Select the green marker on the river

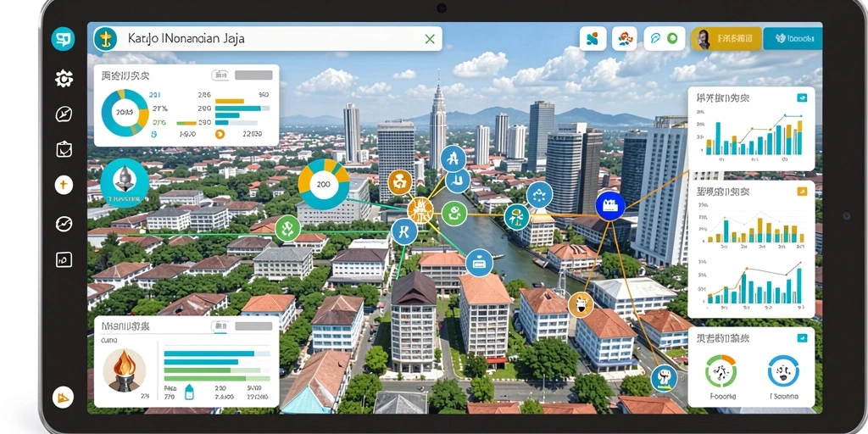(454, 214)
